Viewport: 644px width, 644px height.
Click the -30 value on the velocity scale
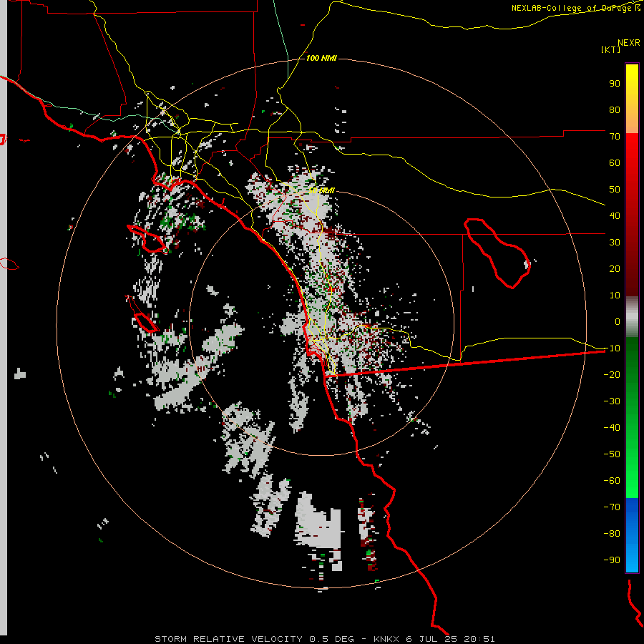pyautogui.click(x=612, y=401)
